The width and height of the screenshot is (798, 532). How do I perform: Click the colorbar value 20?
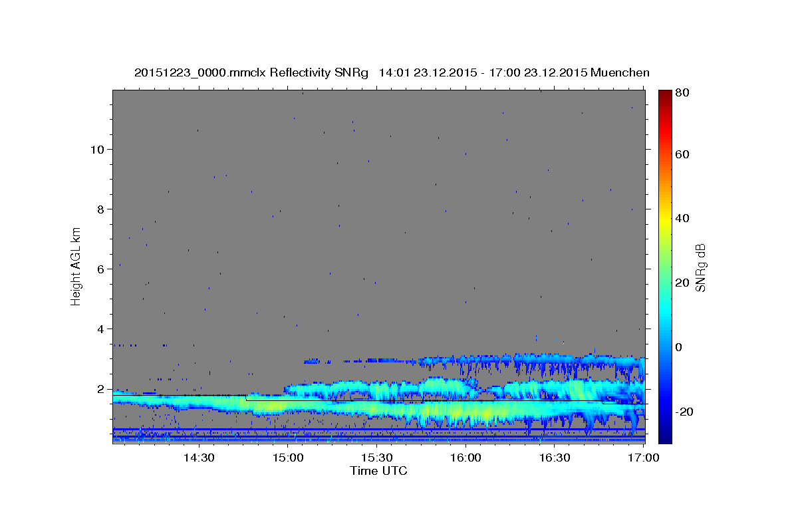(x=683, y=283)
